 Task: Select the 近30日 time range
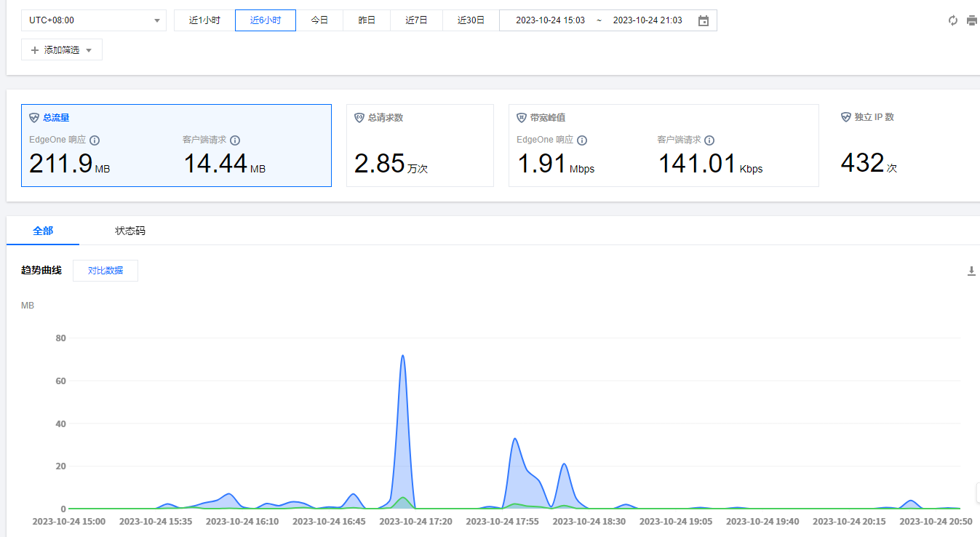tap(471, 20)
